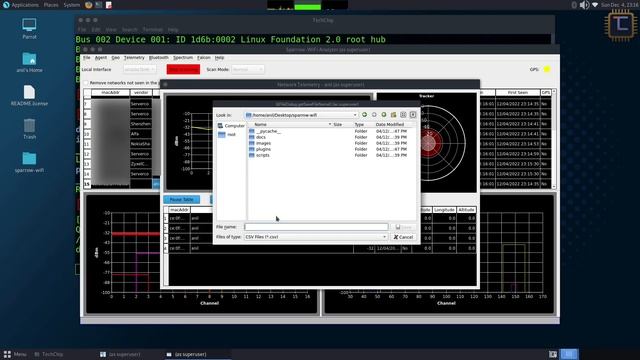640x360 pixels.
Task: Select the scripts folder
Action: [259, 155]
